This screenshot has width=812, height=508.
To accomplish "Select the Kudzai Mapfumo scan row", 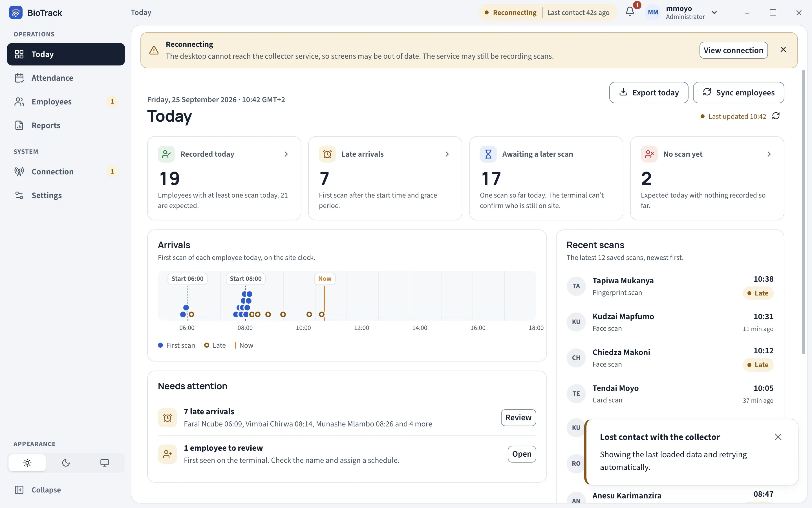I will [670, 322].
